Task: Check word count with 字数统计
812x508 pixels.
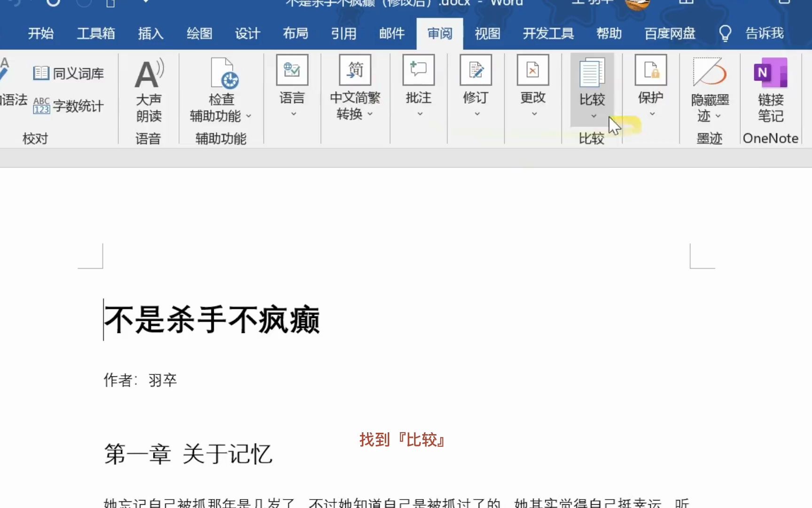Action: (70, 105)
